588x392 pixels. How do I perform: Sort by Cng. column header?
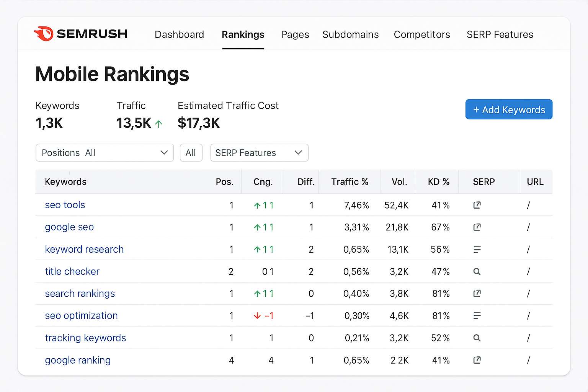coord(263,182)
